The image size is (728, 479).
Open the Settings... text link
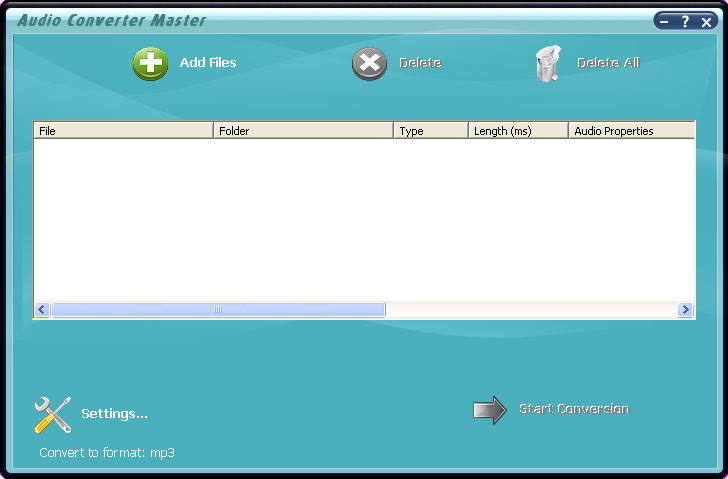point(114,414)
